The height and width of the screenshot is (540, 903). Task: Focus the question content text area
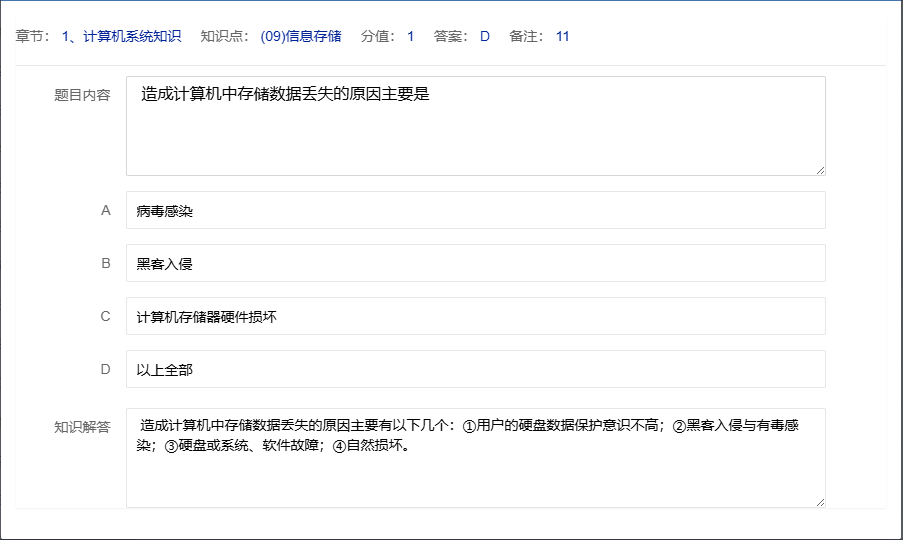(475, 126)
